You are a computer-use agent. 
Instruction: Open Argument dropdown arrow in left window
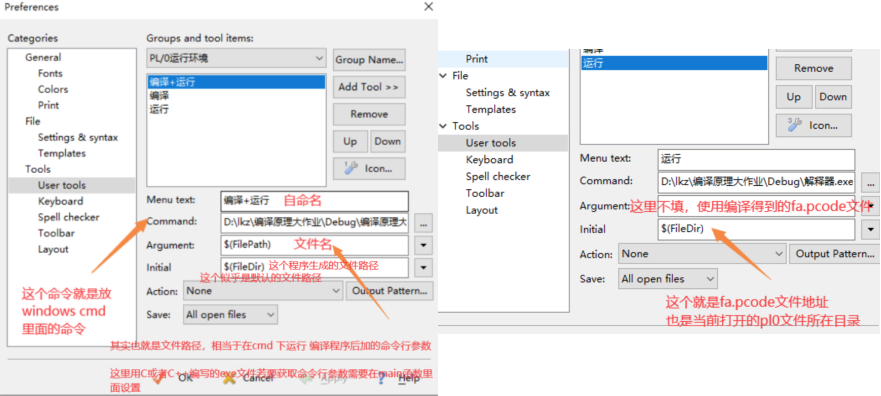[424, 245]
